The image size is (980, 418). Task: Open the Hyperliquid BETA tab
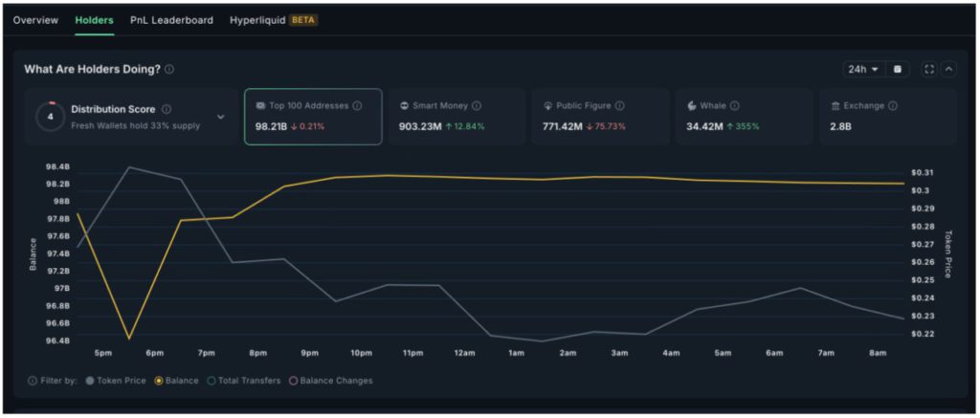click(x=273, y=20)
